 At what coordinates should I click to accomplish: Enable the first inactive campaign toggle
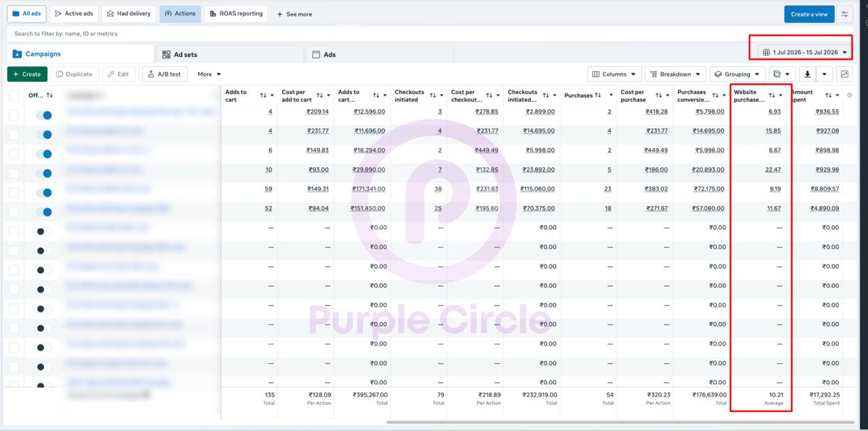[44, 232]
